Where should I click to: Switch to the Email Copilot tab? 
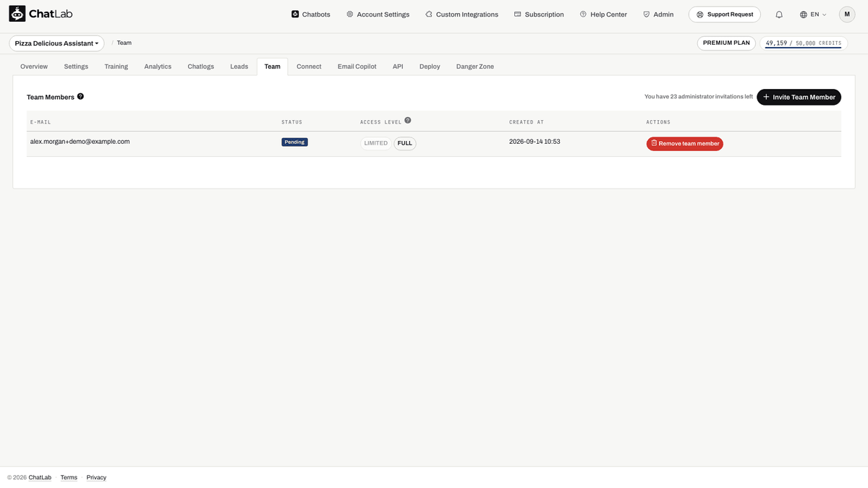357,67
